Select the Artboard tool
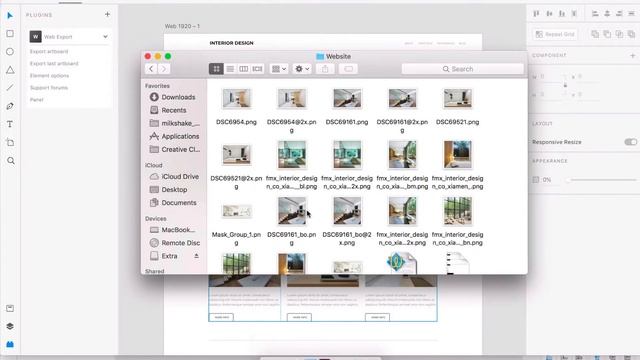Screen dimensions: 640x360 pyautogui.click(x=10, y=142)
